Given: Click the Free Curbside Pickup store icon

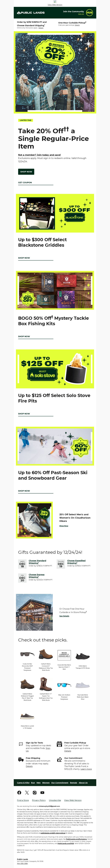Looking at the screenshot, I should click(60, 744).
